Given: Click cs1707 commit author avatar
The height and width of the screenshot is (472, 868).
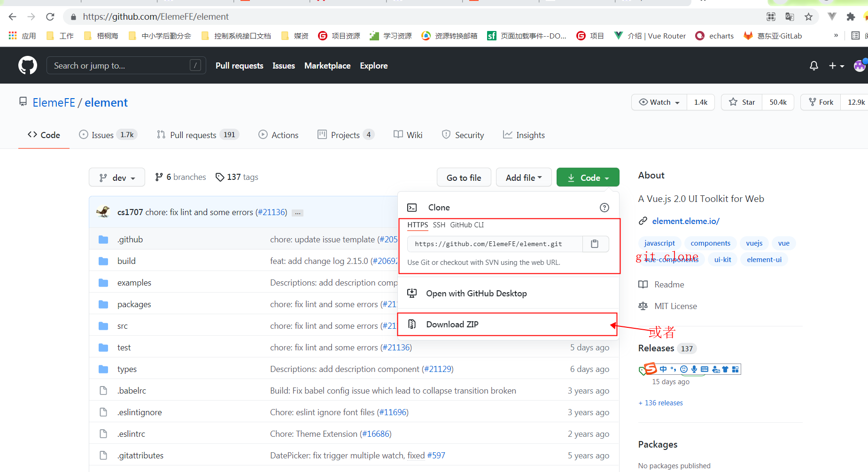Looking at the screenshot, I should [x=103, y=212].
